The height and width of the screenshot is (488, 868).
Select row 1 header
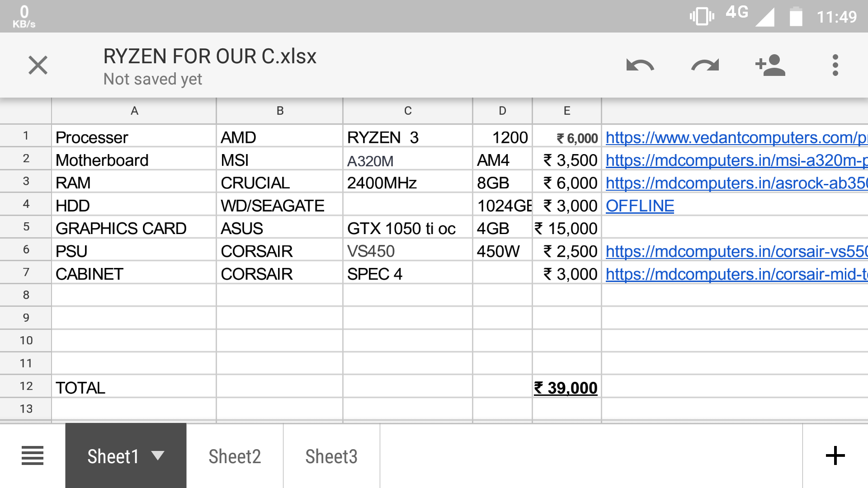click(26, 136)
